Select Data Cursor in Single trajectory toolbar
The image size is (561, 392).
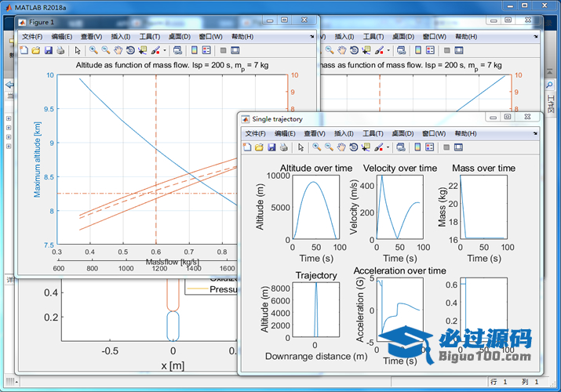click(366, 147)
